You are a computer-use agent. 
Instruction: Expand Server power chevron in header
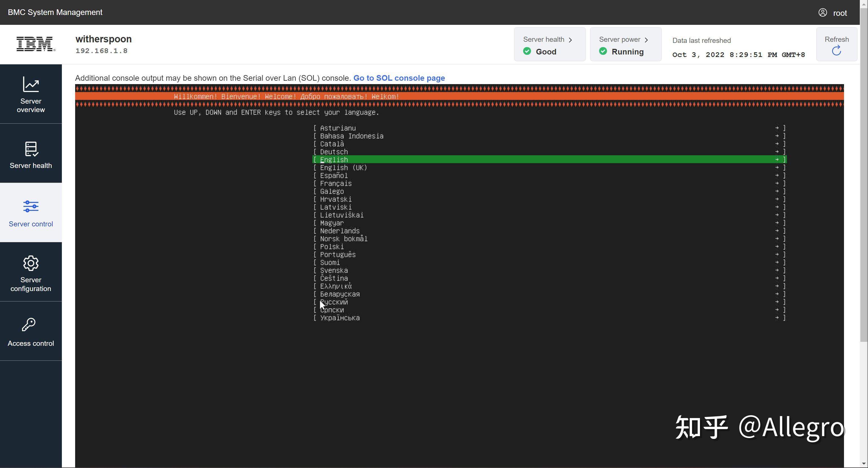click(646, 40)
